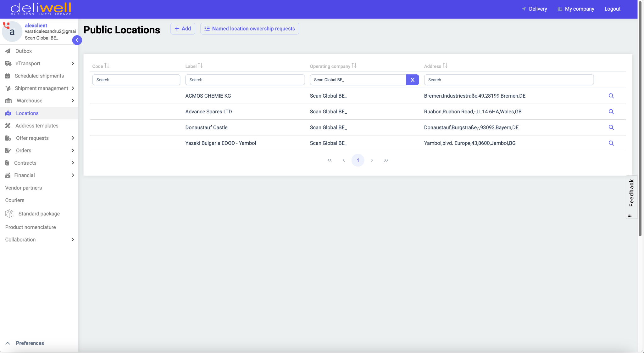Click the deliwell logo
The height and width of the screenshot is (353, 644).
tap(41, 9)
